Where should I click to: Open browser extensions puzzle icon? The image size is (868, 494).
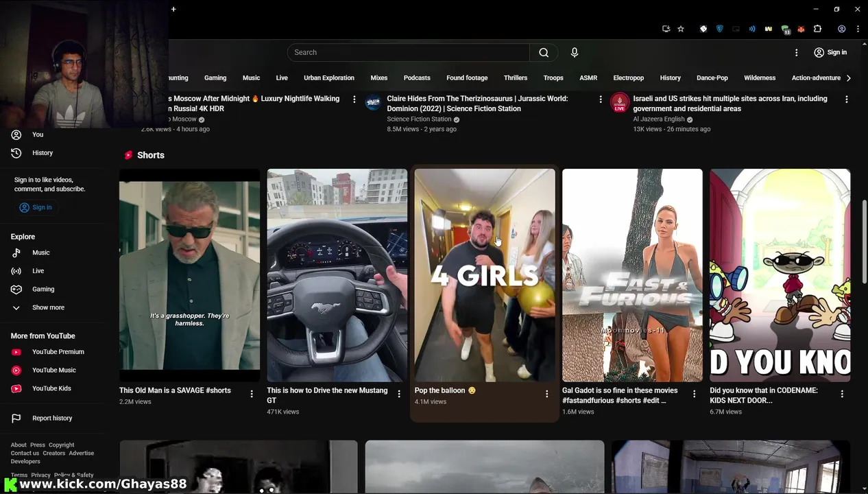click(x=817, y=29)
